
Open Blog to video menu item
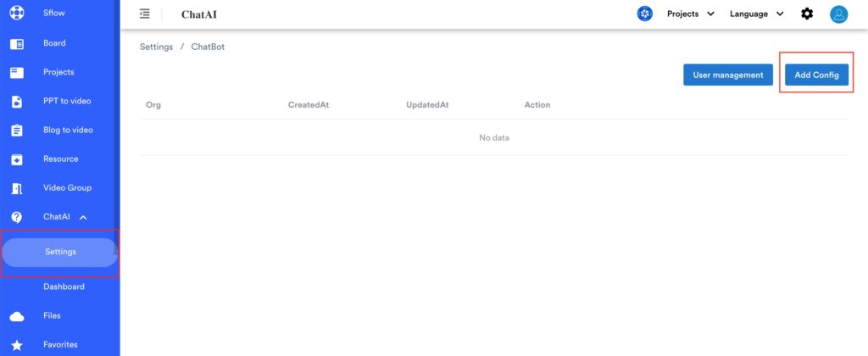[68, 130]
